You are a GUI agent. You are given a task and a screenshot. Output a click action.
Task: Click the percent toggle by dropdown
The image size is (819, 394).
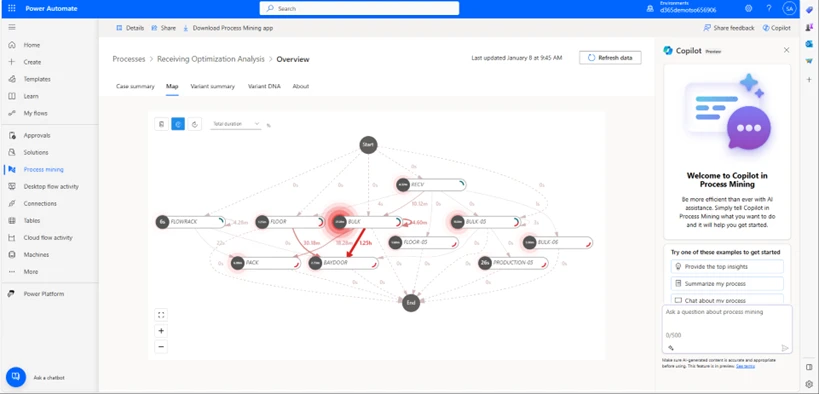268,125
